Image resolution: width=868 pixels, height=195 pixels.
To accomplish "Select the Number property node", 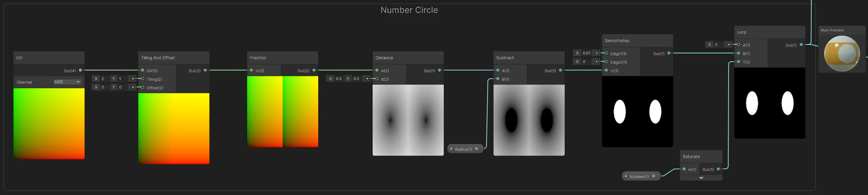I will [x=639, y=176].
